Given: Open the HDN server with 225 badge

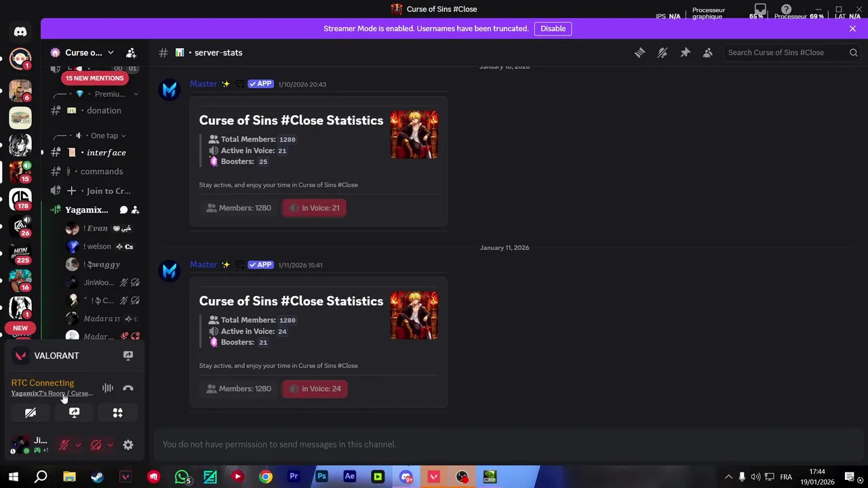Looking at the screenshot, I should [20, 252].
